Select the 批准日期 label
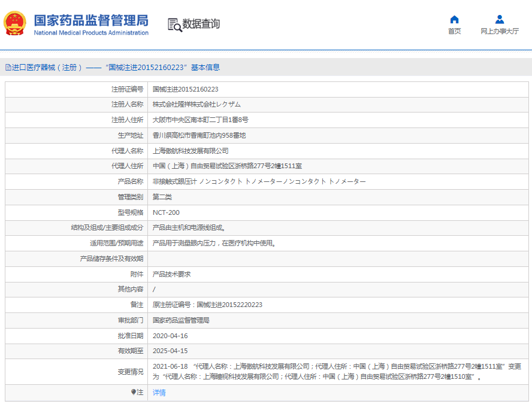Image resolution: width=532 pixels, height=407 pixels. coord(131,336)
